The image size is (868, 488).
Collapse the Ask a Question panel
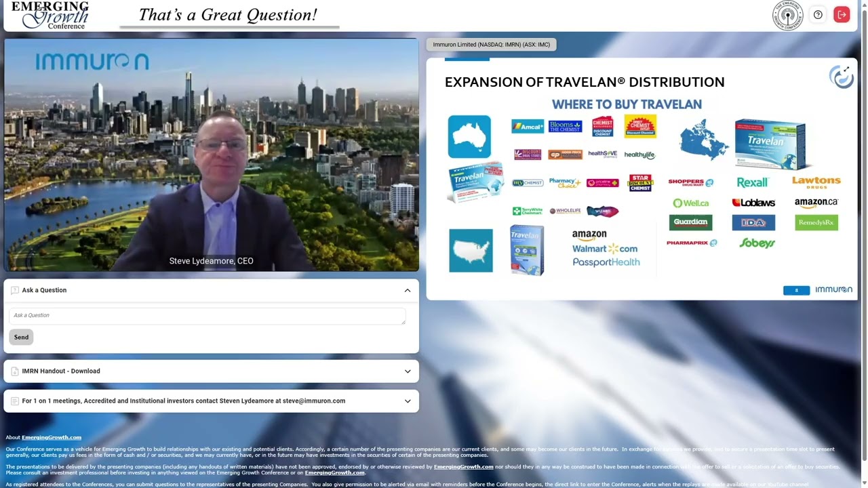click(x=408, y=290)
